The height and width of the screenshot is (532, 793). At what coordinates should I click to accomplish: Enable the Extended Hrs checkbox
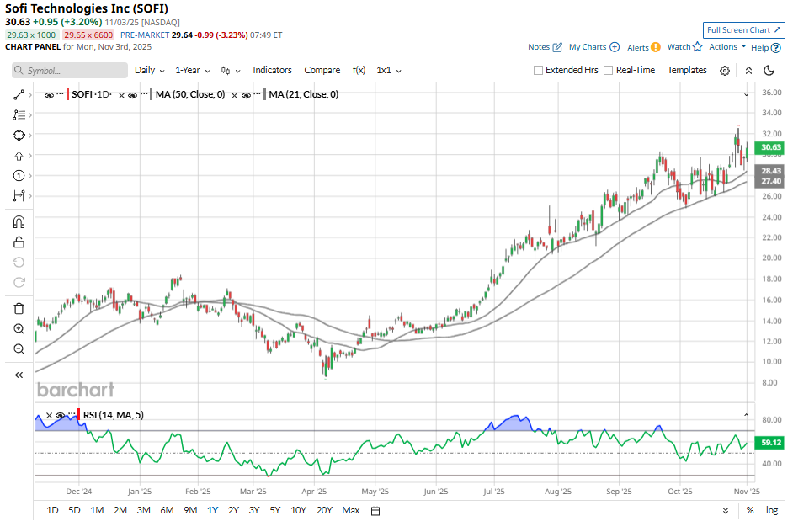tap(539, 71)
